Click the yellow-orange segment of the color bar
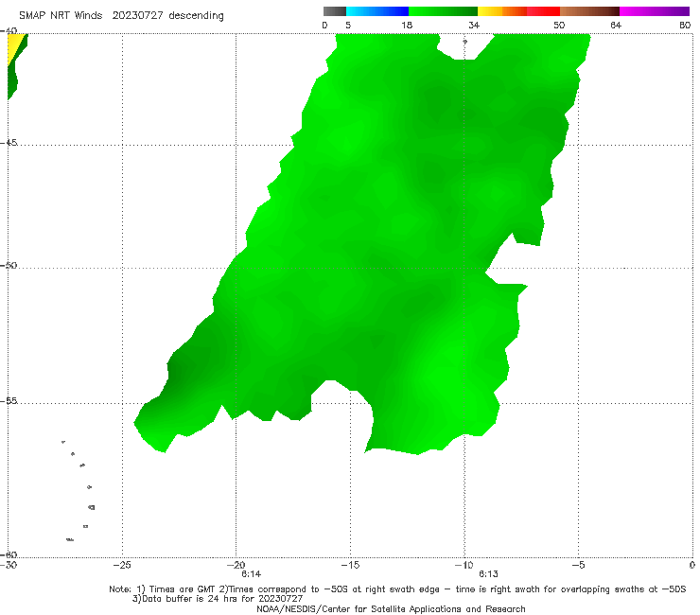700x615 pixels. [501, 11]
